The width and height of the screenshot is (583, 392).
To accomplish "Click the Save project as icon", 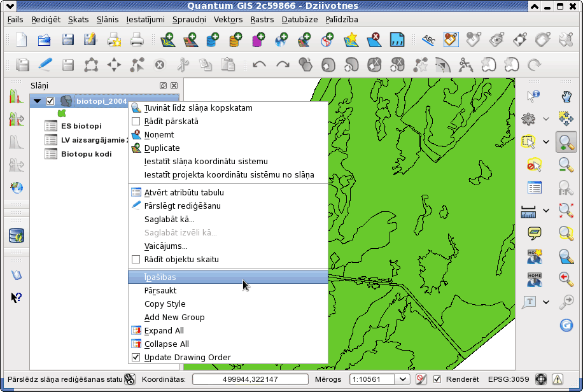I will coord(90,40).
